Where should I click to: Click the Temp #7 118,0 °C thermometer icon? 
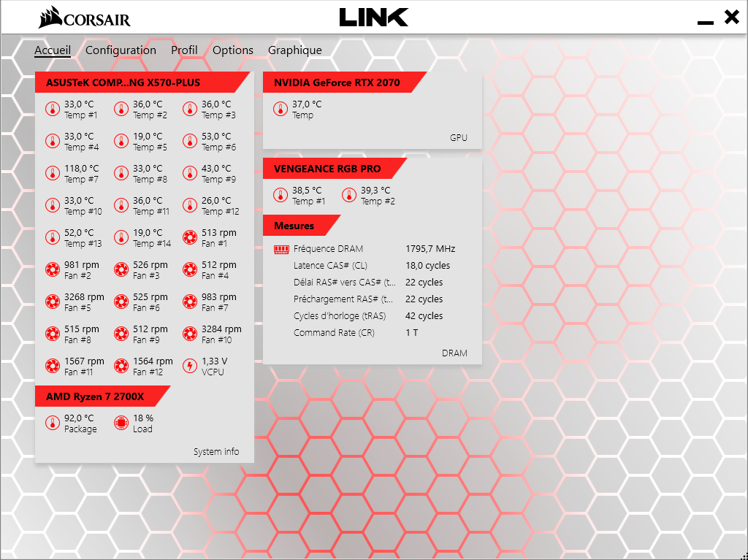(x=53, y=173)
